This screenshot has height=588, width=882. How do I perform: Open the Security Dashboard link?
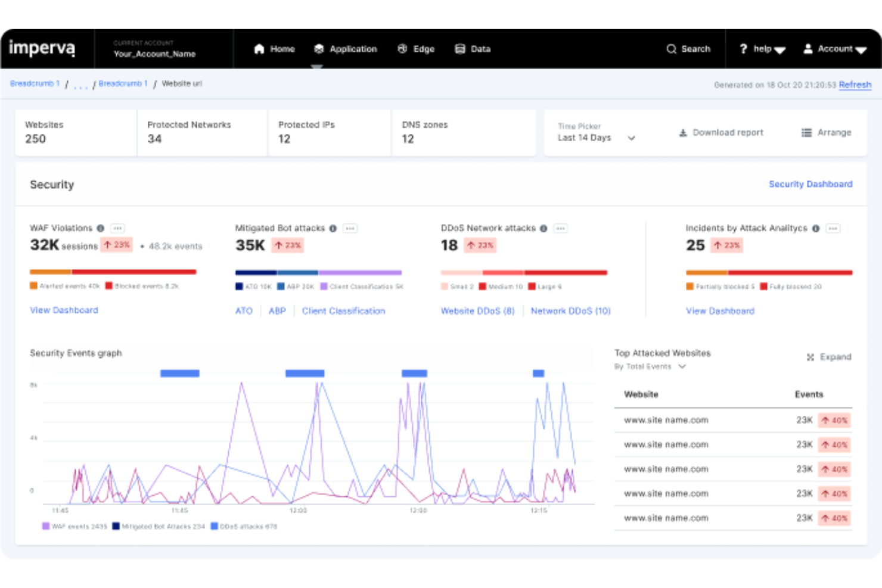pos(810,184)
